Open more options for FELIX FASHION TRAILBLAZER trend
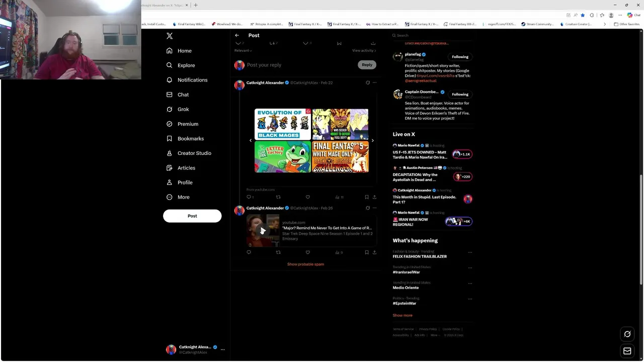Image resolution: width=644 pixels, height=362 pixels. [x=470, y=252]
